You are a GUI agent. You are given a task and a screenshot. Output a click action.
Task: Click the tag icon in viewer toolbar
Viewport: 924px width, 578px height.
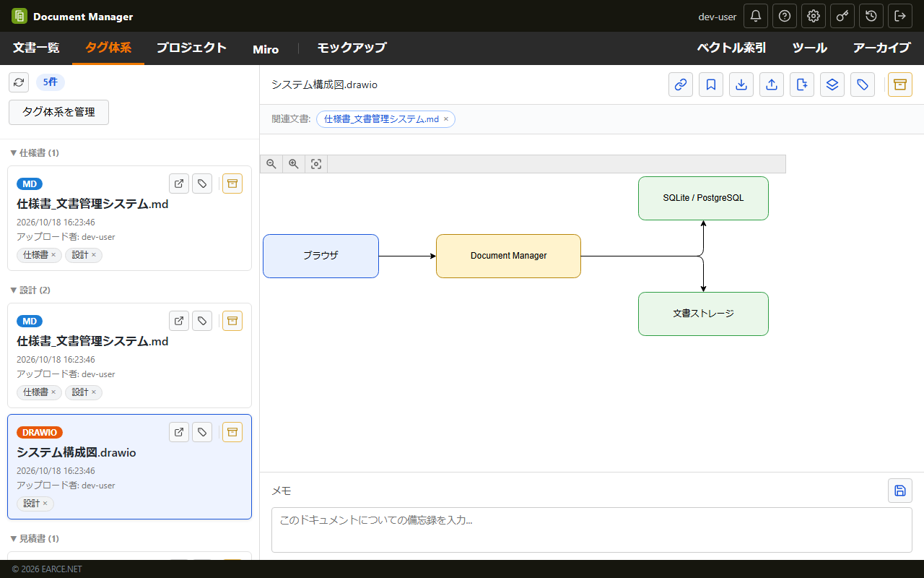863,85
